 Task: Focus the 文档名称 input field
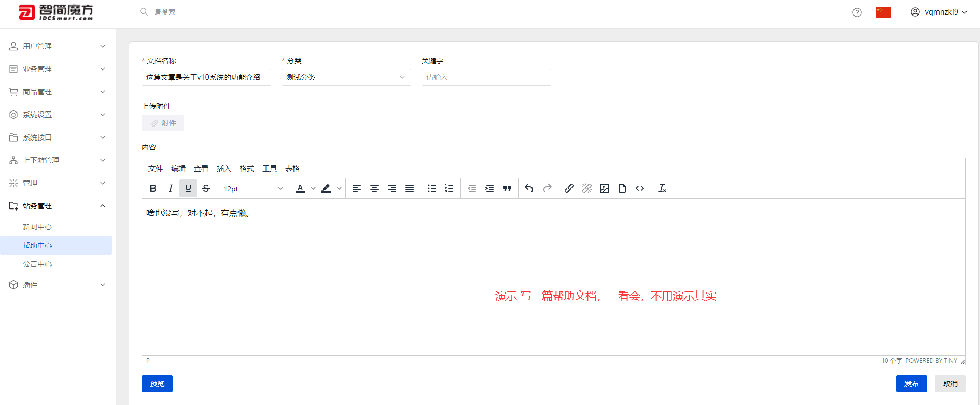206,77
